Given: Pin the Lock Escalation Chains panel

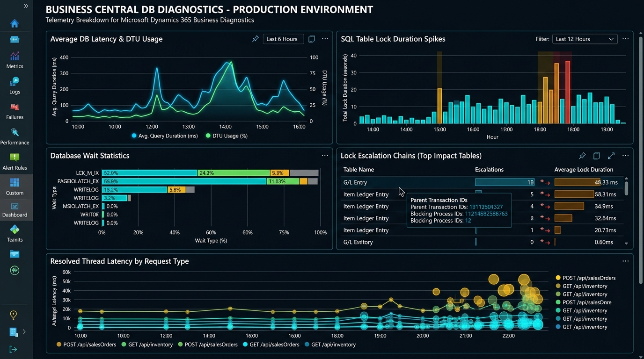Looking at the screenshot, I should point(582,156).
